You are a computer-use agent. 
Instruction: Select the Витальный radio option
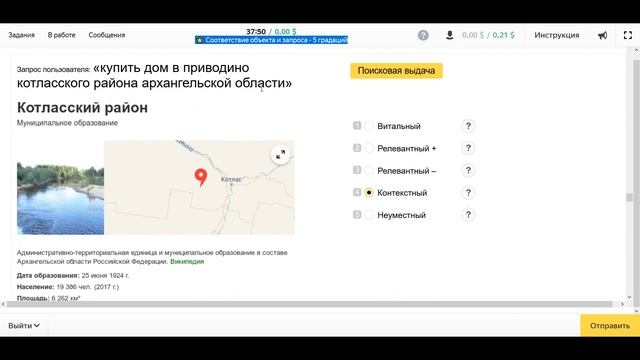tap(369, 126)
